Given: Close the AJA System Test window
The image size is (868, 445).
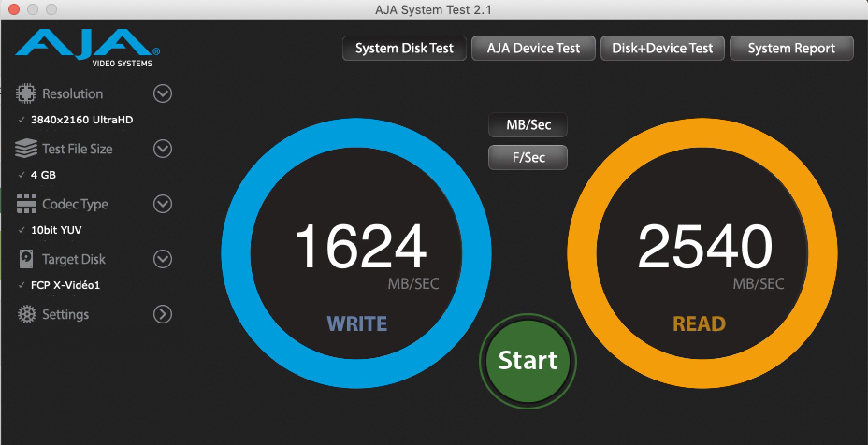Looking at the screenshot, I should click(x=14, y=9).
